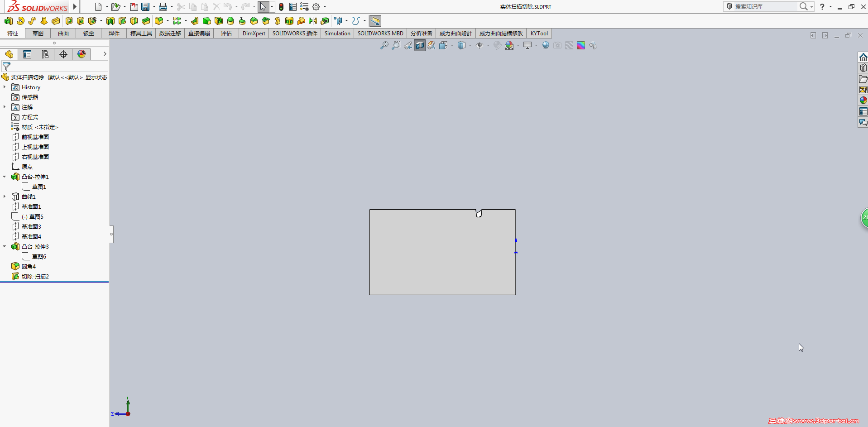Expand the History tree node
Viewport: 868px width, 427px height.
point(5,87)
